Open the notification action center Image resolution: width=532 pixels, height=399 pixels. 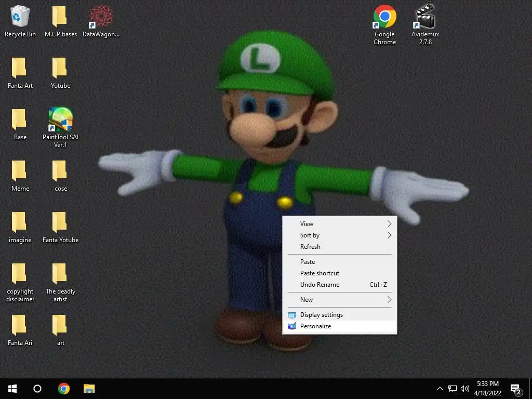click(516, 389)
